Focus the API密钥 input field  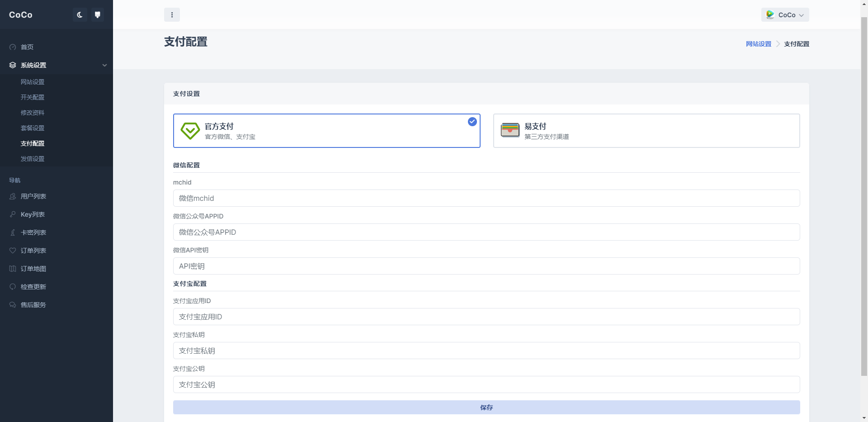click(486, 266)
